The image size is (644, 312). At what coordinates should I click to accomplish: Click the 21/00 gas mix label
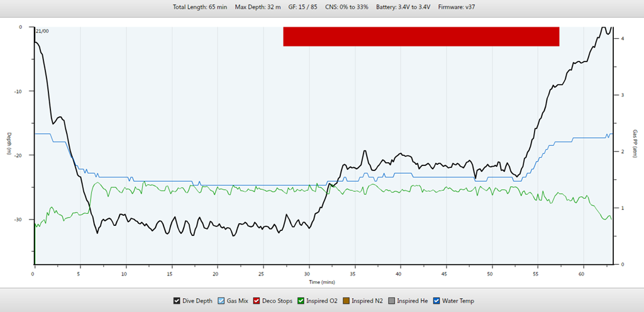[x=43, y=31]
